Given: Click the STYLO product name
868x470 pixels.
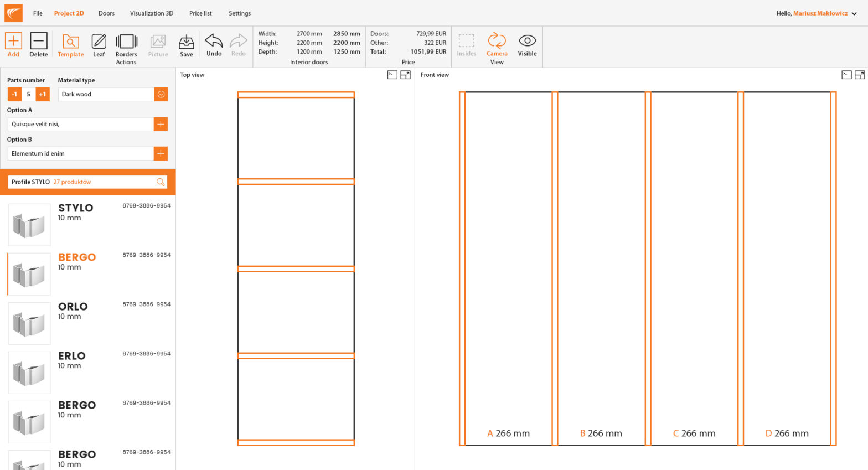Looking at the screenshot, I should click(76, 208).
